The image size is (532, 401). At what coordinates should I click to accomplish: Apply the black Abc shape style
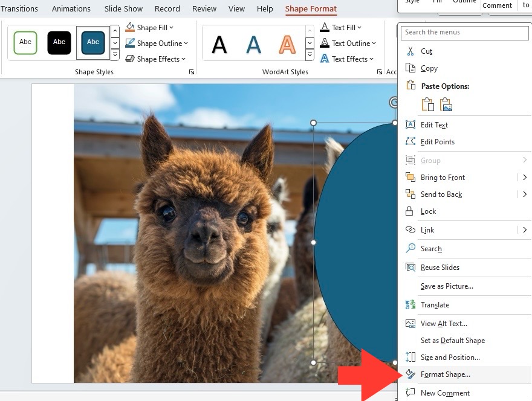coord(59,42)
